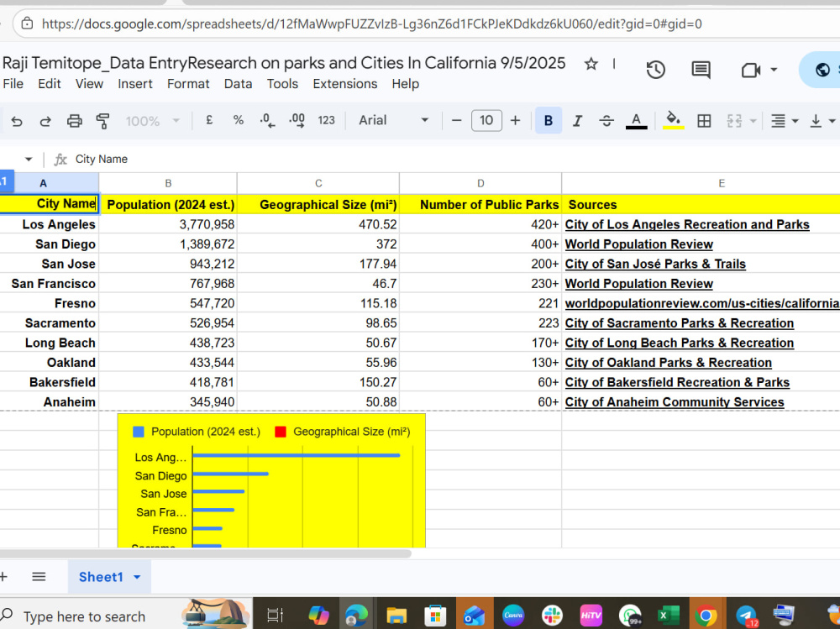Viewport: 840px width, 629px height.
Task: Open version history clock icon
Action: (656, 70)
